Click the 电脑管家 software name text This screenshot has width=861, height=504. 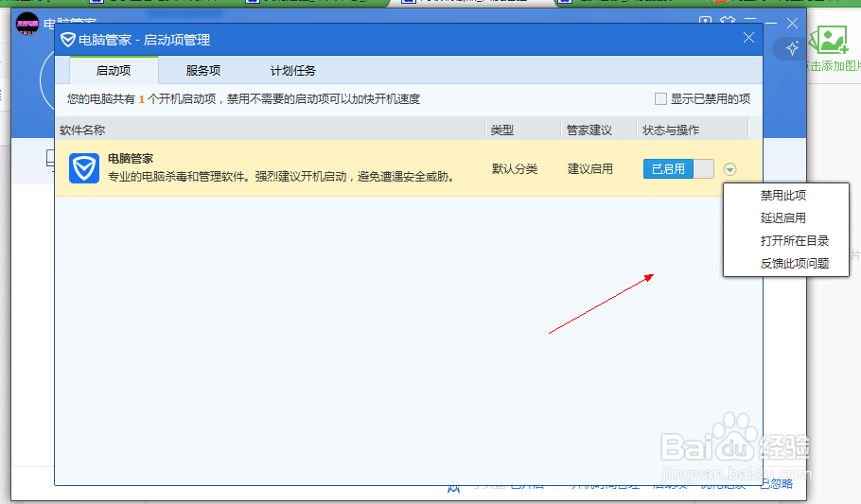point(131,158)
